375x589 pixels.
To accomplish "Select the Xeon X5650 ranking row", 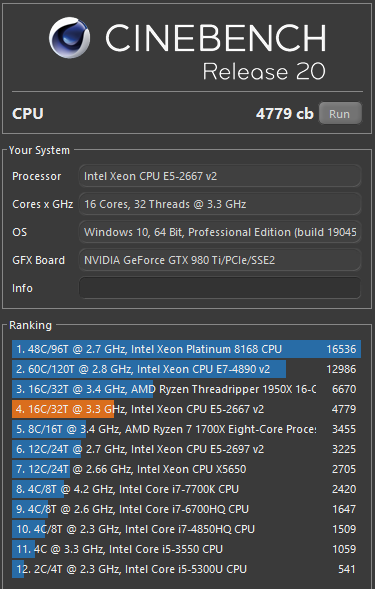I will tap(186, 469).
